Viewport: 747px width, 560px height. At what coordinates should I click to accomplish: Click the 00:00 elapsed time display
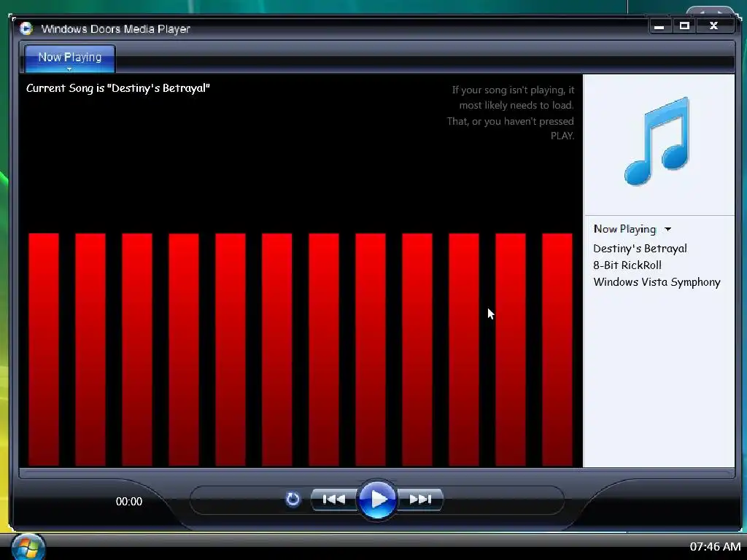click(x=128, y=501)
